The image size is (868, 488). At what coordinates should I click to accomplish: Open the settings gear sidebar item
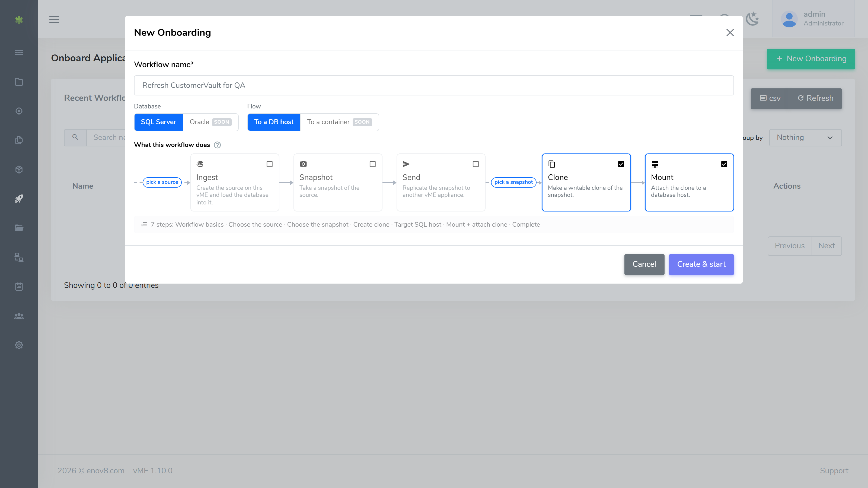(19, 345)
